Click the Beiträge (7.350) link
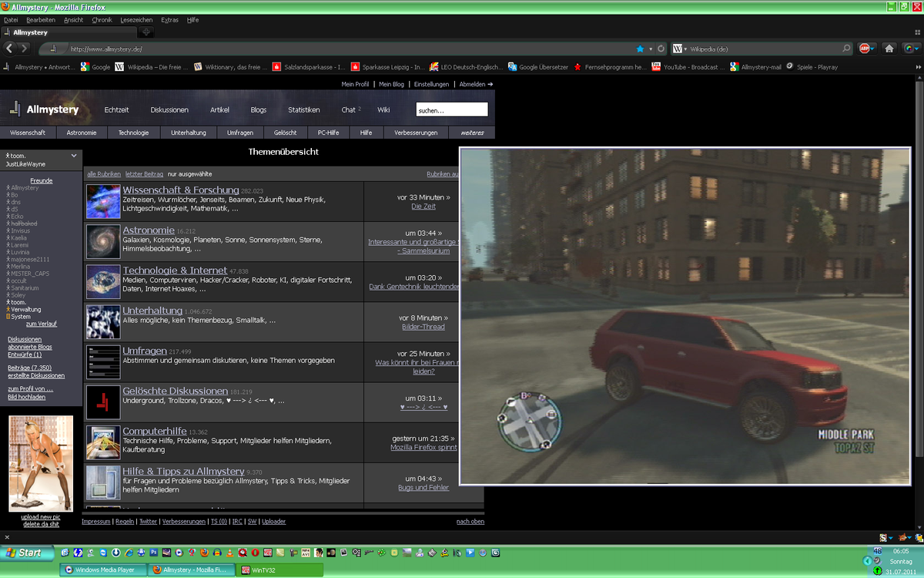This screenshot has height=578, width=924. click(x=29, y=368)
